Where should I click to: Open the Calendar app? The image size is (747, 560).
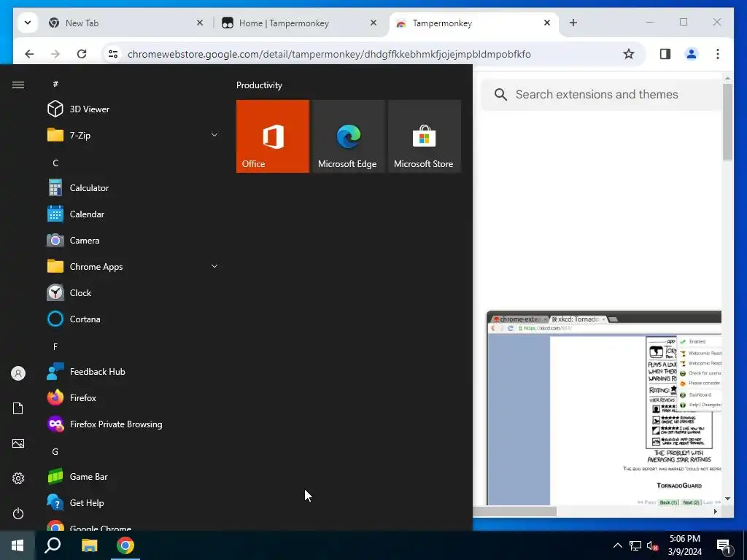[x=133, y=214]
